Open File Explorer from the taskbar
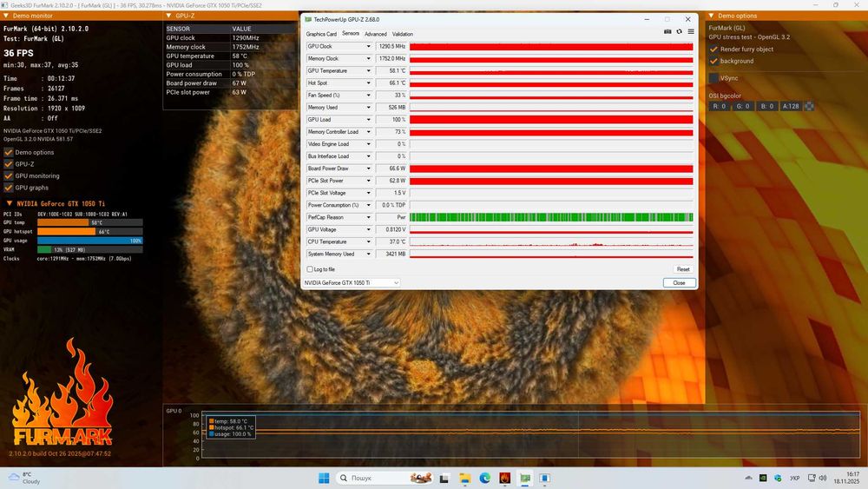The height and width of the screenshot is (489, 868). point(465,478)
